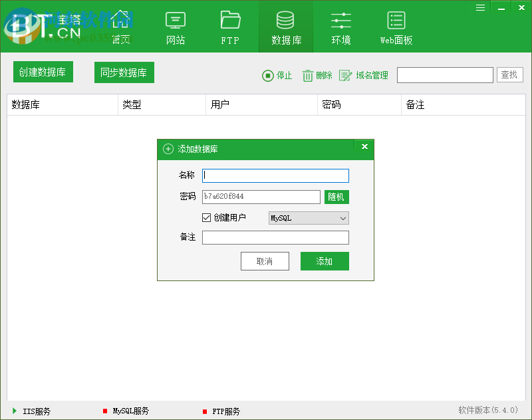Generate password with the 随机 (Random) button
This screenshot has width=532, height=420.
(336, 197)
